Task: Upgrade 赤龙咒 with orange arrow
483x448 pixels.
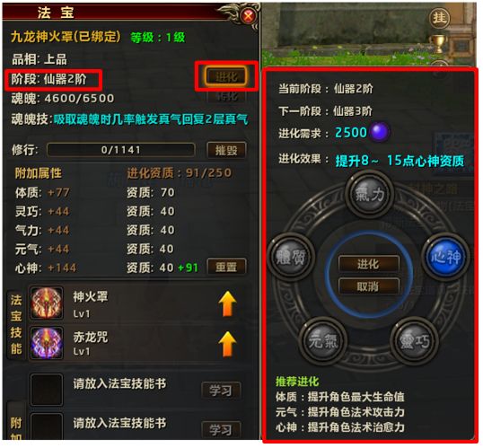Action: click(x=227, y=344)
